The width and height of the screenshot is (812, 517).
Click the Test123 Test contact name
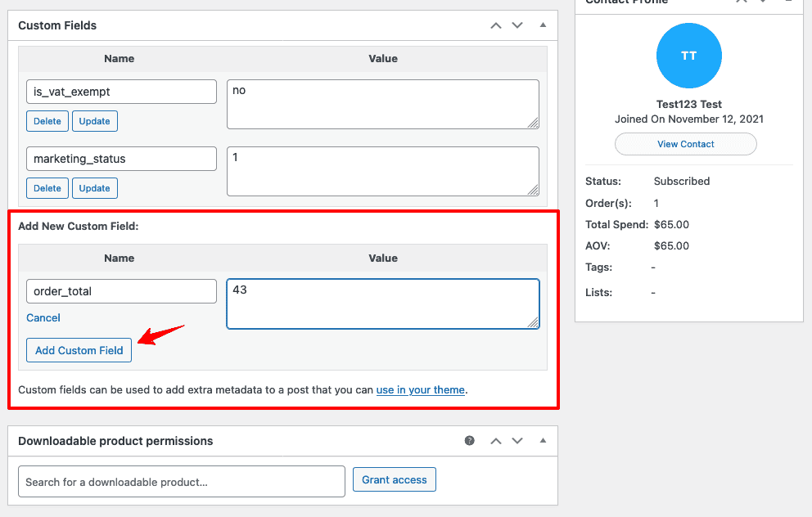pos(688,104)
